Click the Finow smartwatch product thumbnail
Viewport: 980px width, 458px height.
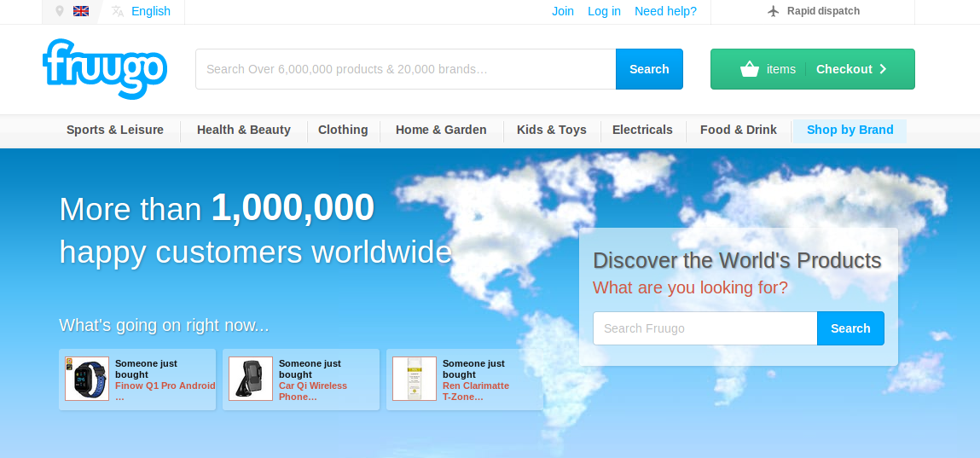(x=87, y=379)
